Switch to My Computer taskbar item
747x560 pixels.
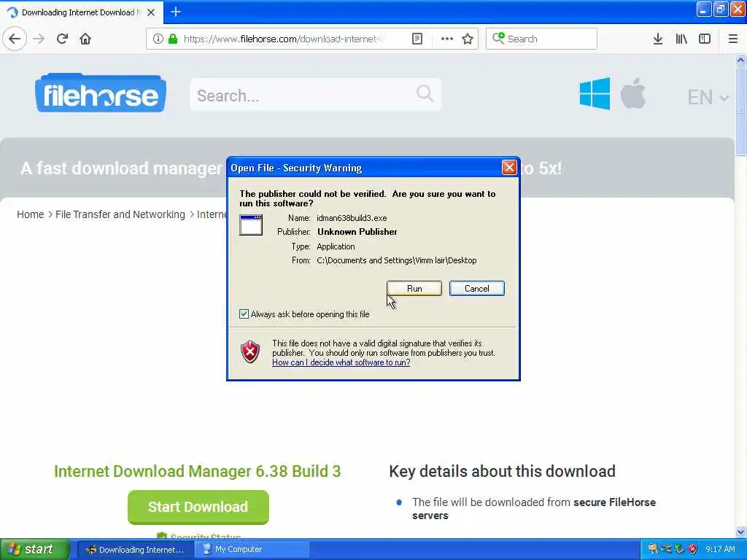[x=252, y=550]
